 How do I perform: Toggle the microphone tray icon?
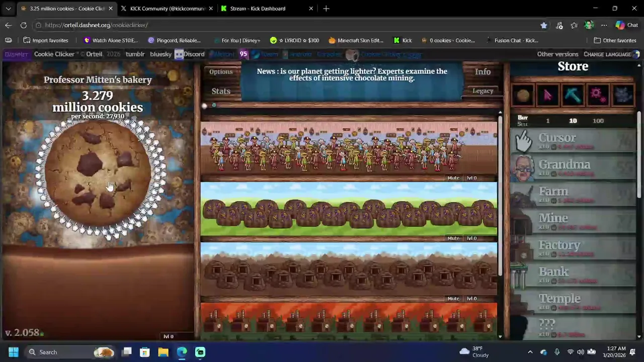point(557,352)
